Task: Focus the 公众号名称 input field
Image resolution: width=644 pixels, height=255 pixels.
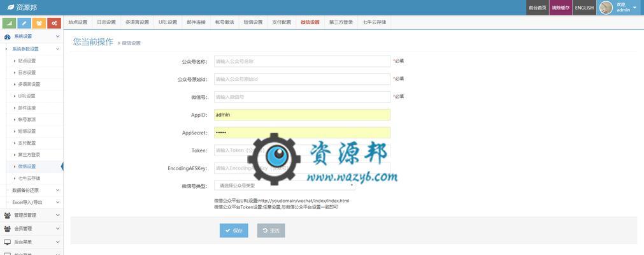Action: (x=303, y=61)
